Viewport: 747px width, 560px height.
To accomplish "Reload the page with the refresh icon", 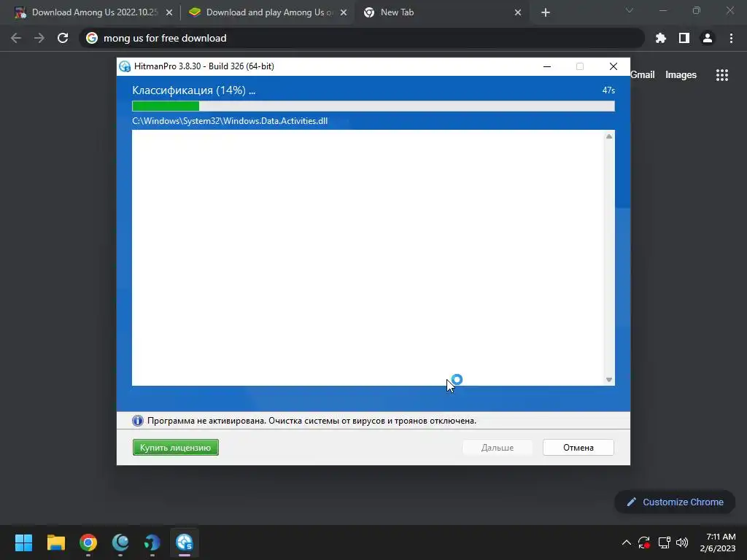I will tap(63, 38).
